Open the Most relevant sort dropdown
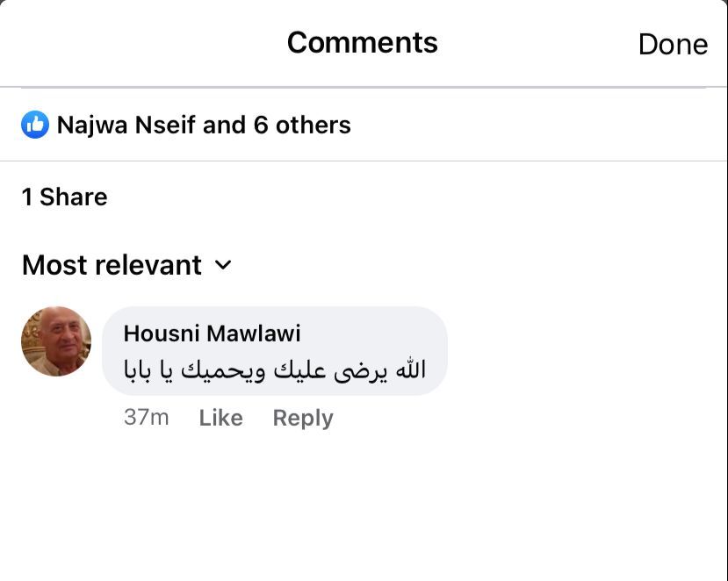Screen dimensions: 728x581 tap(126, 265)
